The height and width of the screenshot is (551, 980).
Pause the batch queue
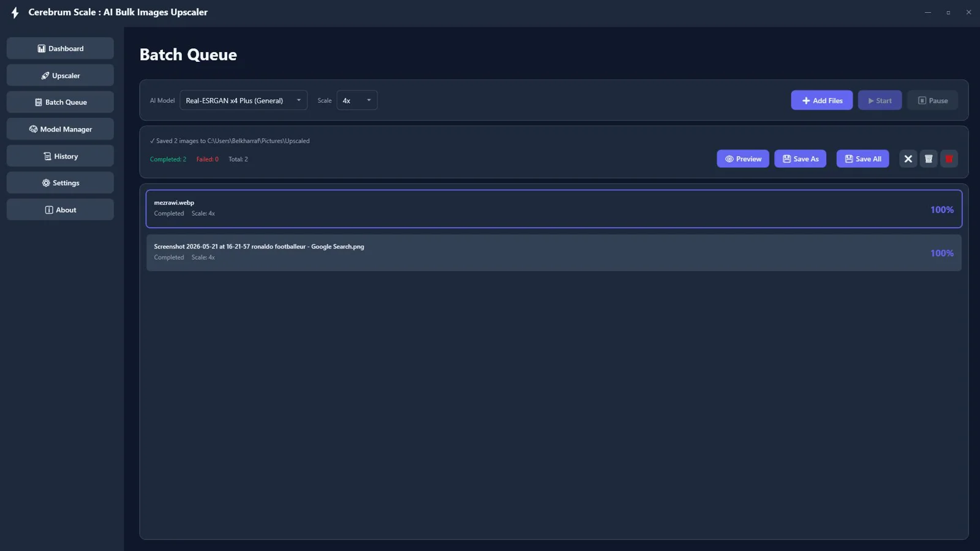[x=932, y=100]
